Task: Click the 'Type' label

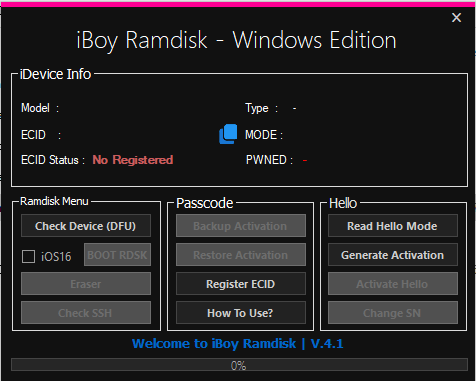Action: 257,108
